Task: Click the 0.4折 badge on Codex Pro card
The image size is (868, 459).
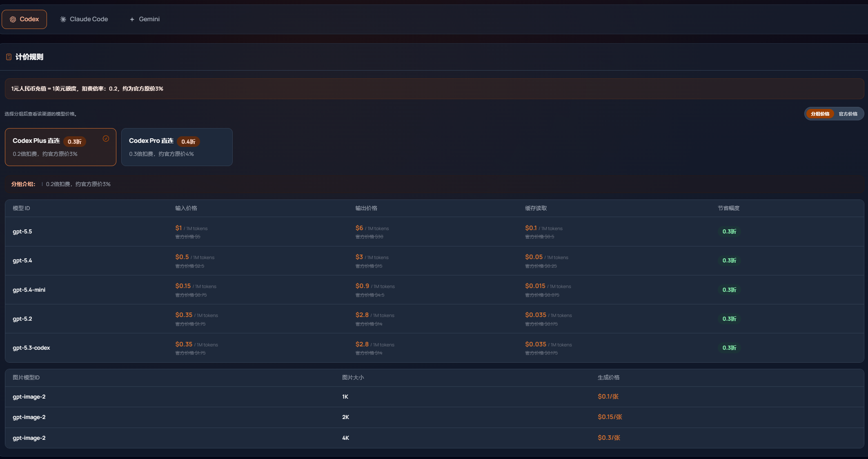Action: click(188, 142)
